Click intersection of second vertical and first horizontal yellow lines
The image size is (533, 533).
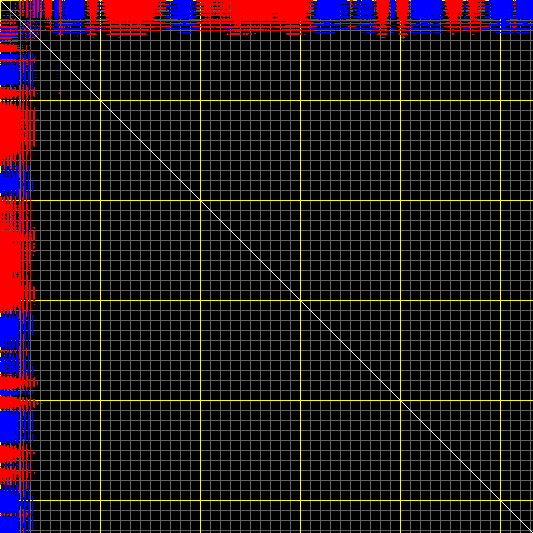tap(201, 101)
